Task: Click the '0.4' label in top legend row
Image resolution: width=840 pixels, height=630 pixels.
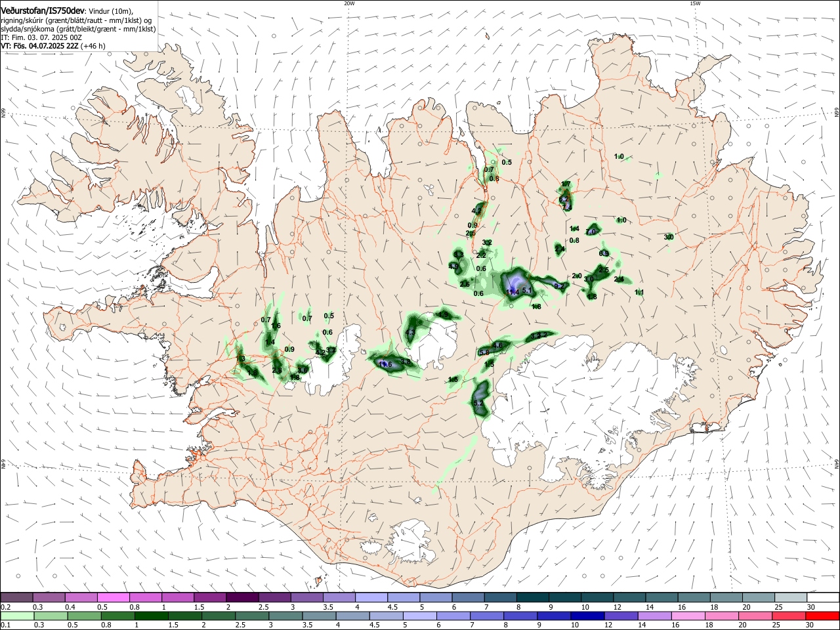Action: point(70,607)
